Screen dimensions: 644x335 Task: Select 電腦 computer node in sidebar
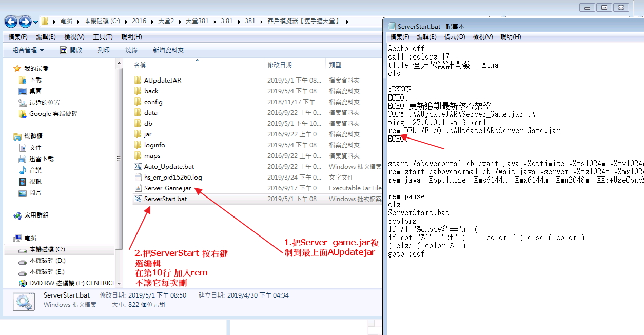(x=25, y=238)
